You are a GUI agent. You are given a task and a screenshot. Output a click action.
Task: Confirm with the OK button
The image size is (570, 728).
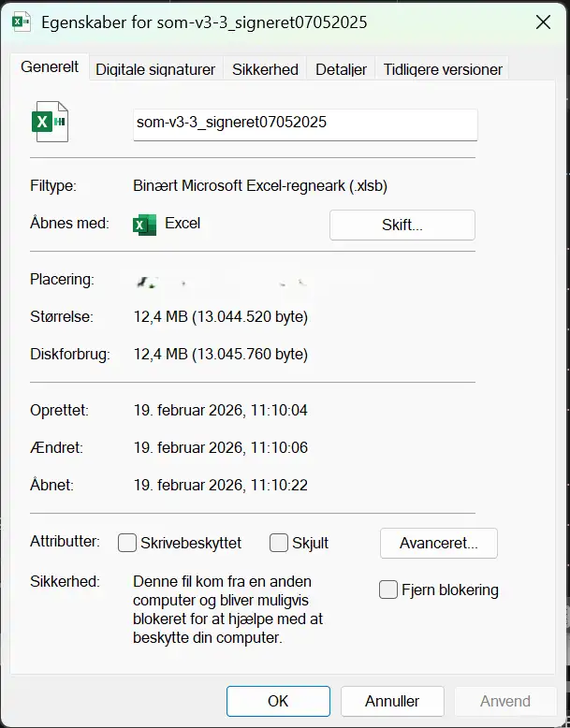(x=278, y=701)
